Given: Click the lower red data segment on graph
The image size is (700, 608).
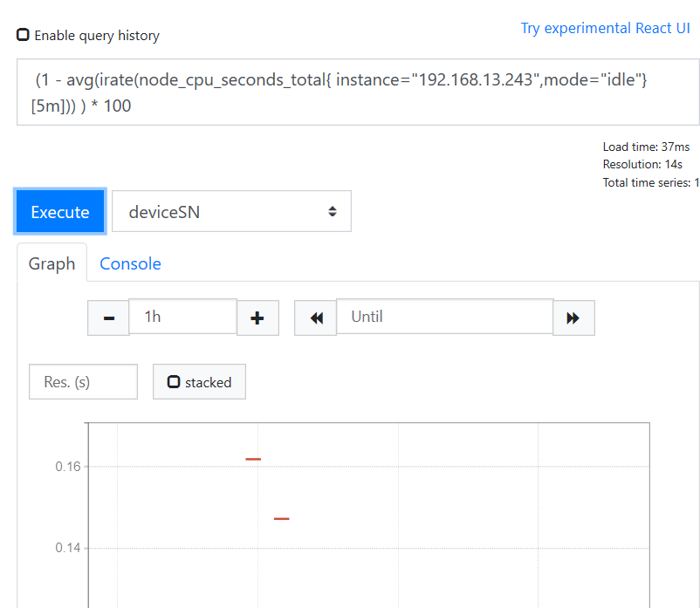Looking at the screenshot, I should [282, 519].
